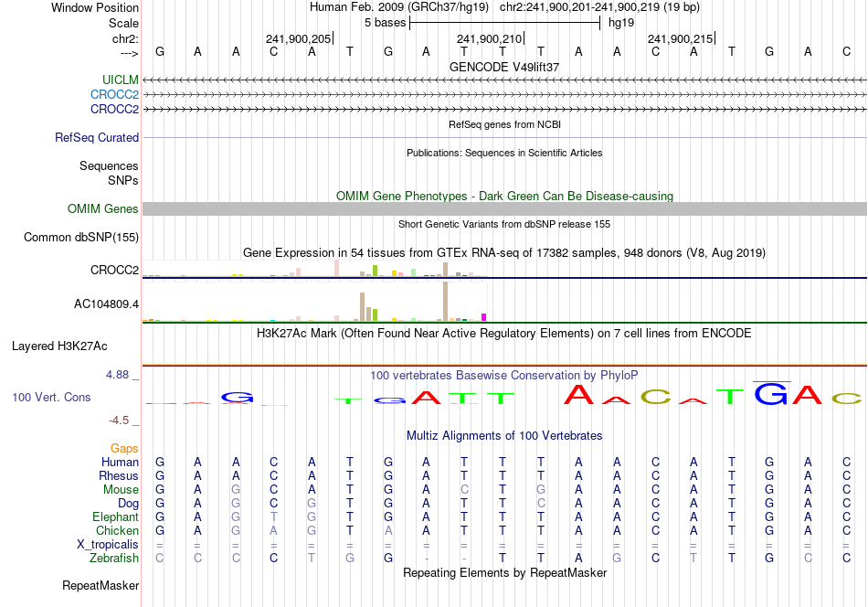Click the OMIM Genes label

pos(103,208)
